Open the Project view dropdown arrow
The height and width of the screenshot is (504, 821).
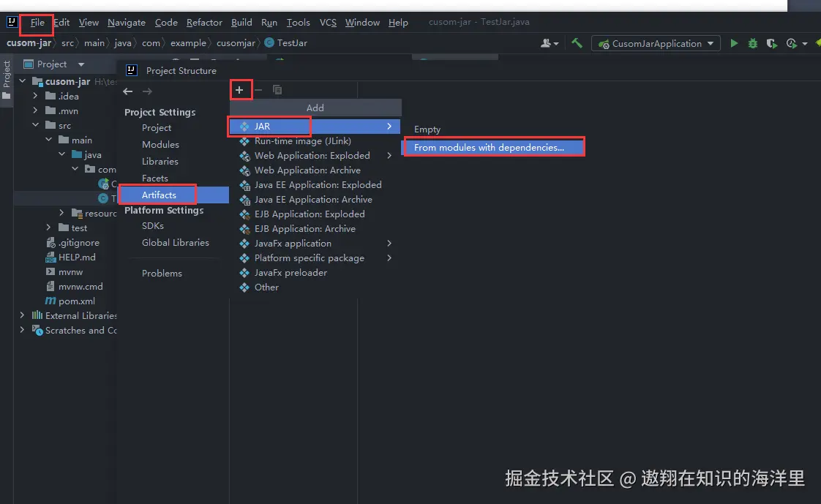tap(81, 64)
